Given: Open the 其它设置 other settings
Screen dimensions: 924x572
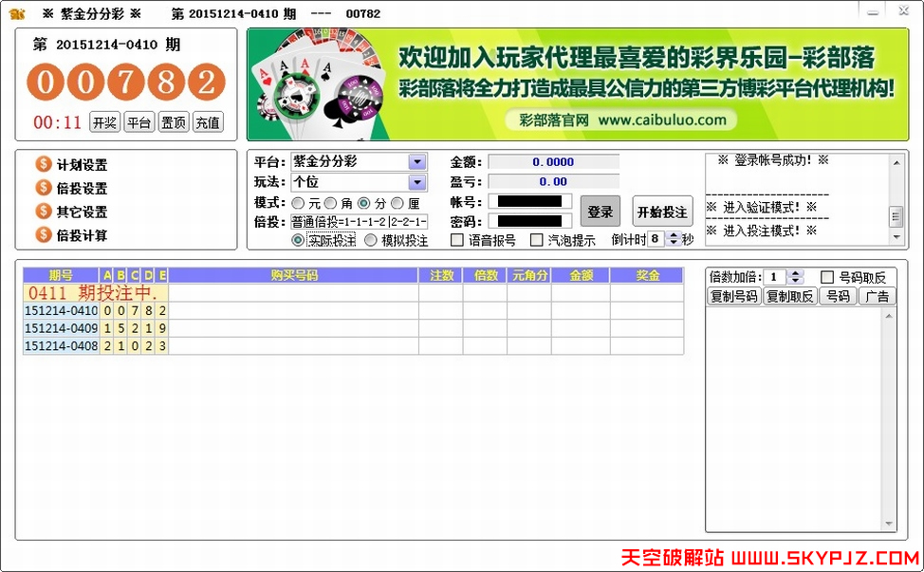Looking at the screenshot, I should (81, 212).
